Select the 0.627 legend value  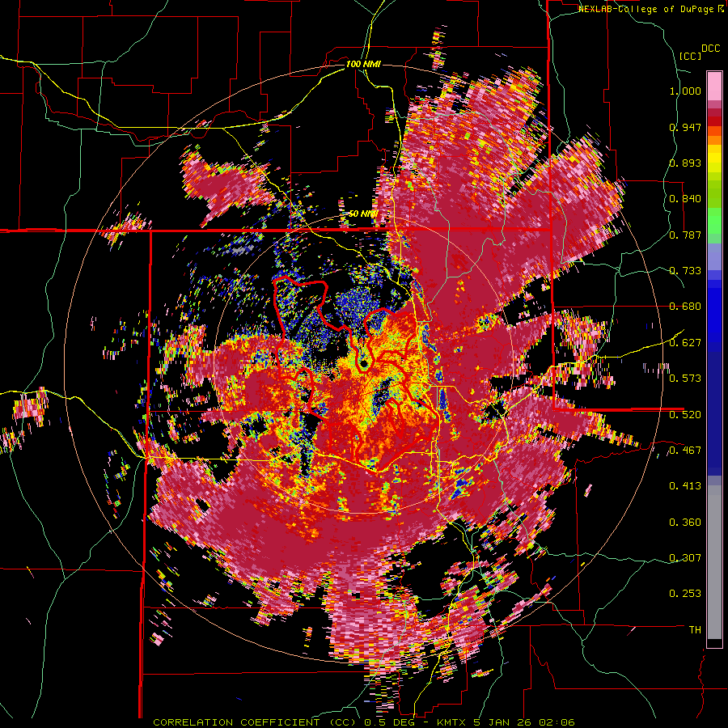tap(685, 343)
